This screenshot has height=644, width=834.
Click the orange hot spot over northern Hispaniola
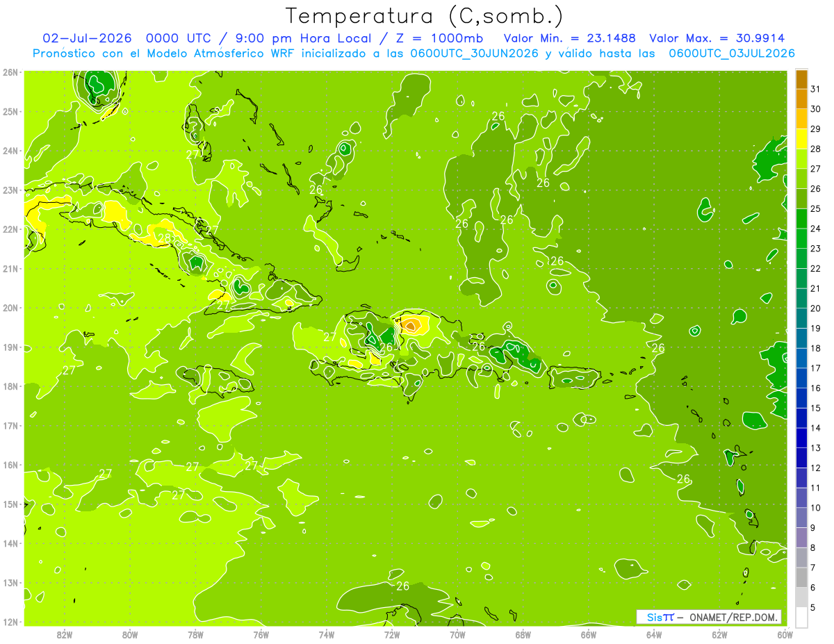coord(411,324)
